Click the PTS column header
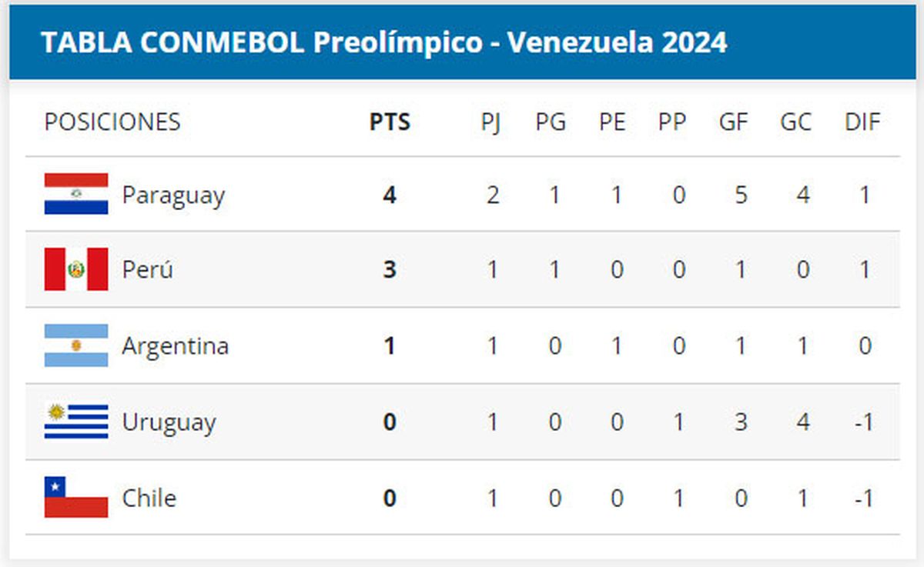The image size is (924, 567). click(390, 122)
